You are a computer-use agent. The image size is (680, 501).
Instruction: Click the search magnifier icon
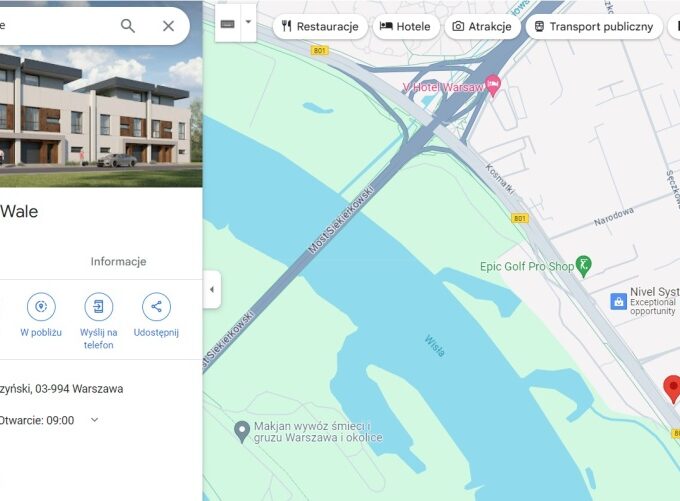point(128,26)
